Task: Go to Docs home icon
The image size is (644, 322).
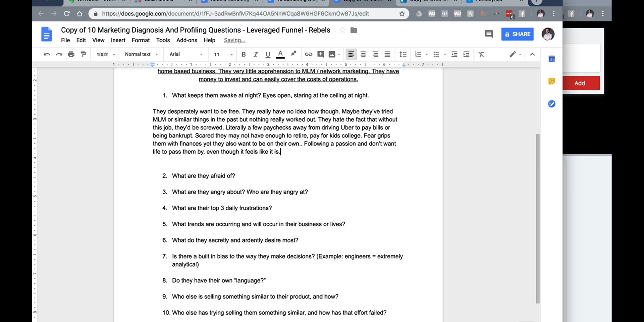Action: tap(47, 34)
